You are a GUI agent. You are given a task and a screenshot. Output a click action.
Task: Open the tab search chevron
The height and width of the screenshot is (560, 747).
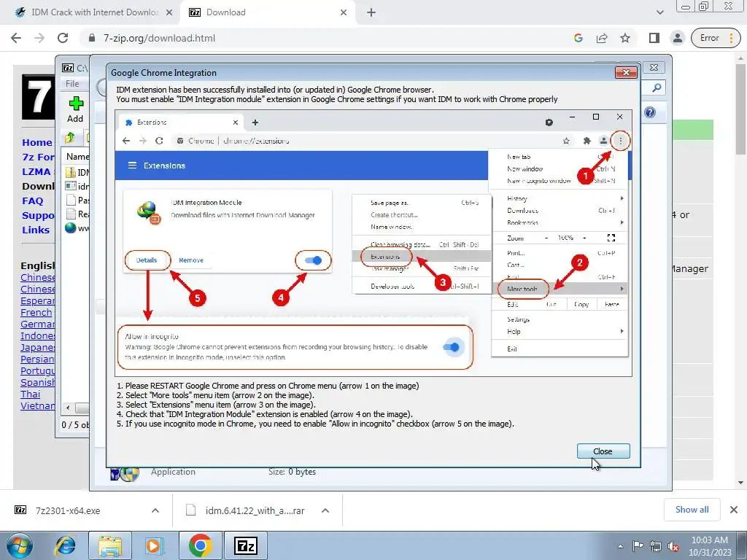tap(659, 12)
